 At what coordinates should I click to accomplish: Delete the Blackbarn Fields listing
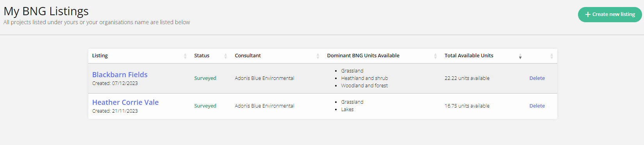[x=537, y=78]
